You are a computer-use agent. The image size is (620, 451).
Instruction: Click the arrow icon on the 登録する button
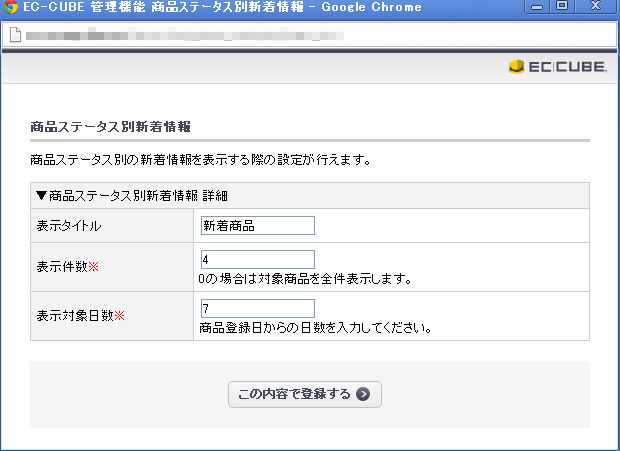pos(363,394)
